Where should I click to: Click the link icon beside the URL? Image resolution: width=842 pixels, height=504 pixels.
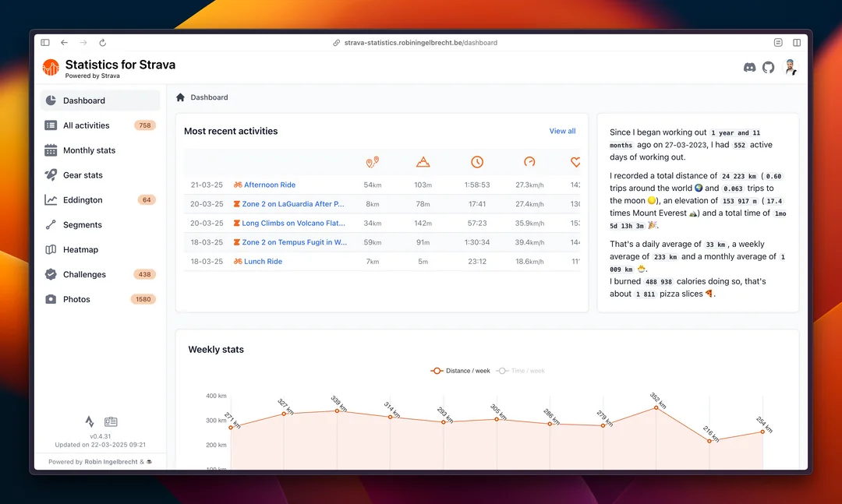pos(336,42)
